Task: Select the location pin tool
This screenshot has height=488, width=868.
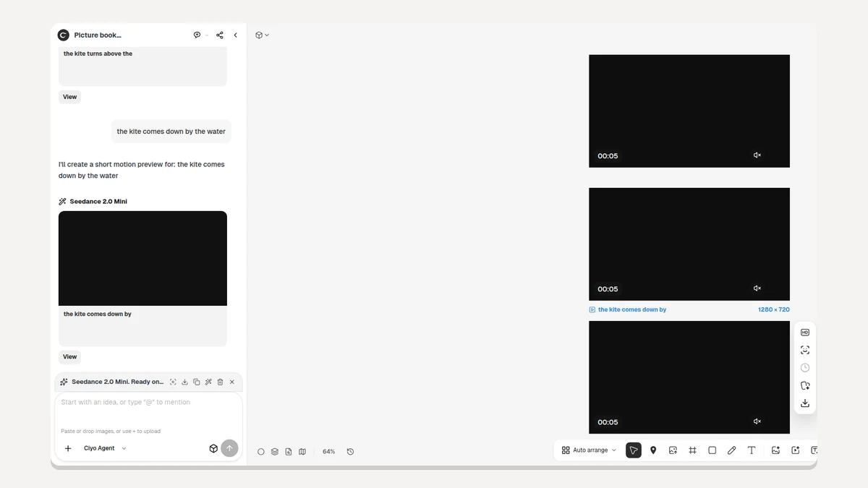Action: pyautogui.click(x=653, y=450)
